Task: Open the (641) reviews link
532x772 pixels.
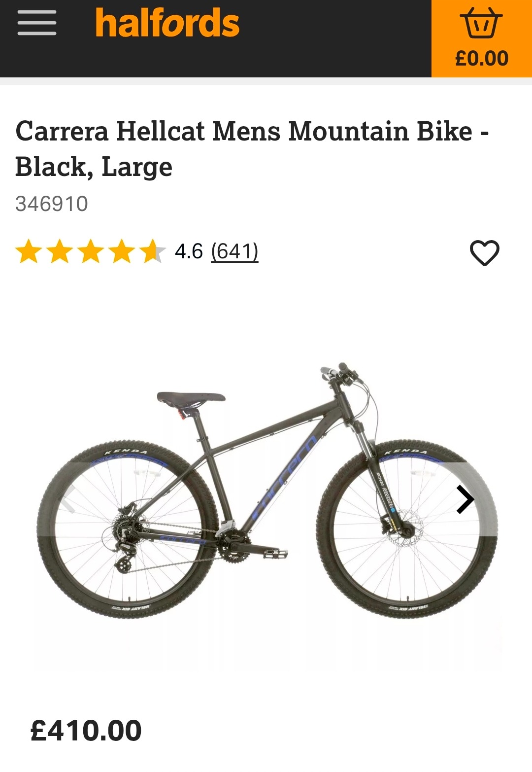Action: [234, 251]
